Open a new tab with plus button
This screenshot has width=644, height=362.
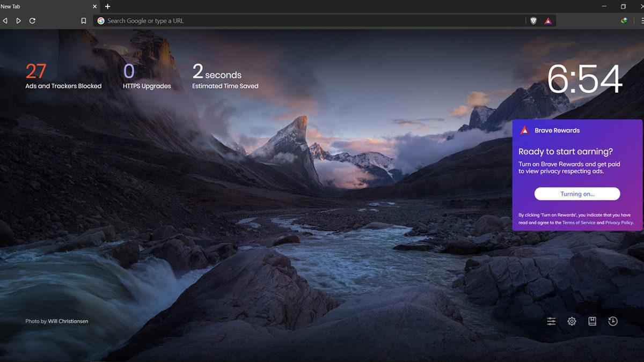click(x=107, y=6)
